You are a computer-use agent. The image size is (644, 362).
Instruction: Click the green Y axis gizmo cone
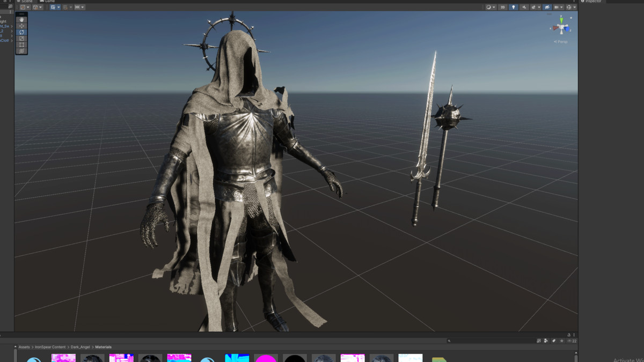(x=561, y=20)
